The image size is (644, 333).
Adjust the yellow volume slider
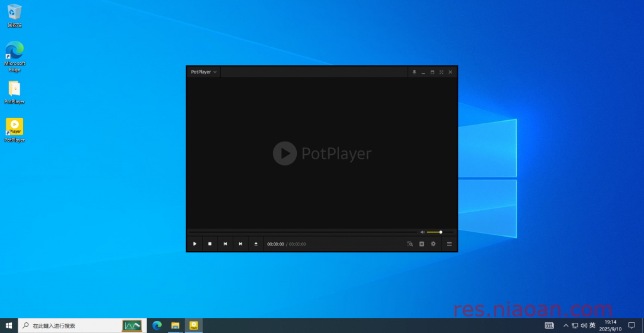point(440,232)
